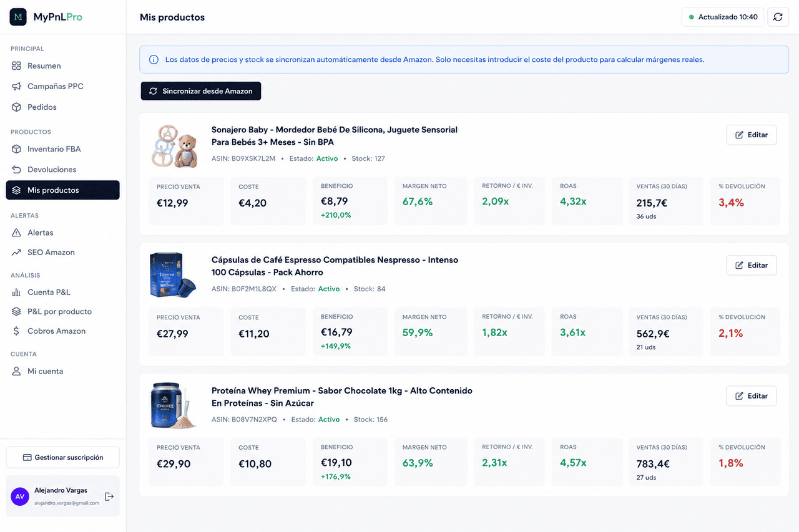The image size is (799, 532).
Task: Click Stock: 127 label
Action: pos(368,158)
